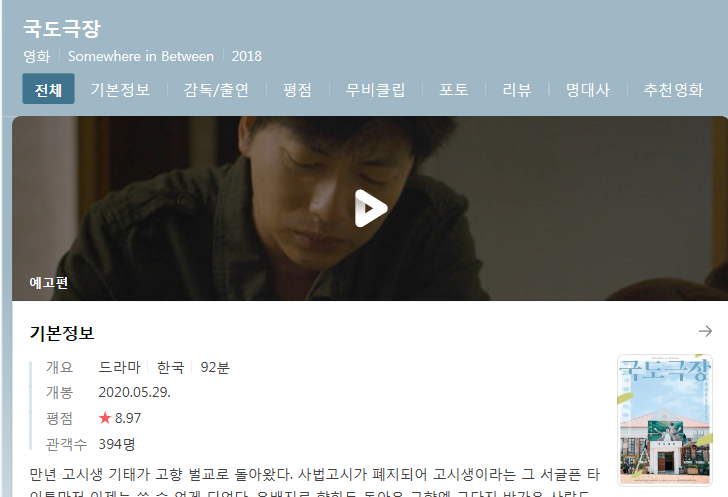Open the 감독/출연 tab
The height and width of the screenshot is (497, 728).
pos(216,89)
